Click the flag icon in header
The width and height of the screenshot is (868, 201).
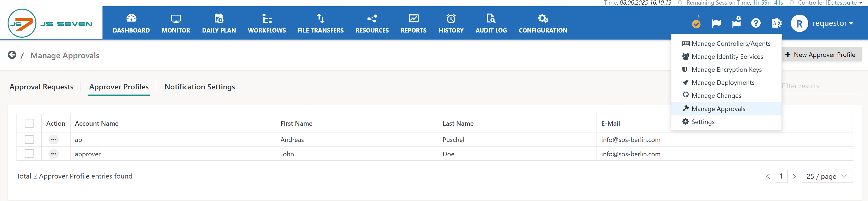[x=716, y=23]
